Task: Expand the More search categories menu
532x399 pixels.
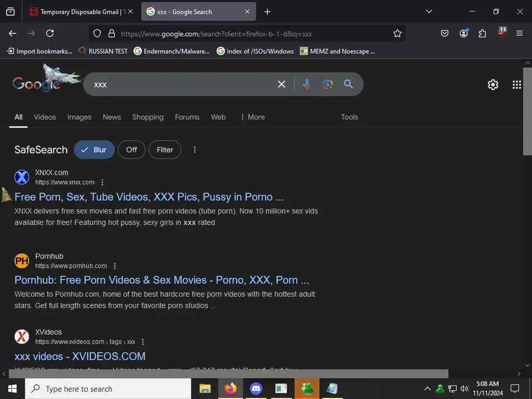Action: (x=252, y=117)
